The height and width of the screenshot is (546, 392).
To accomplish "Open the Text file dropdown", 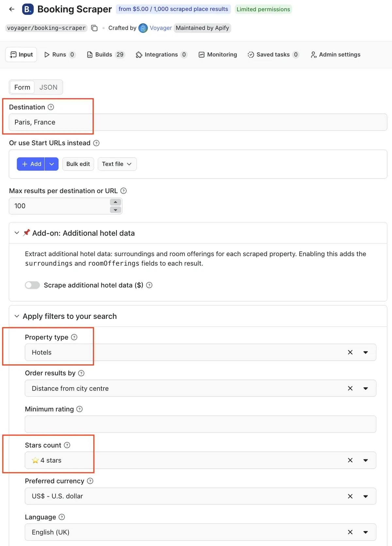I will point(117,164).
